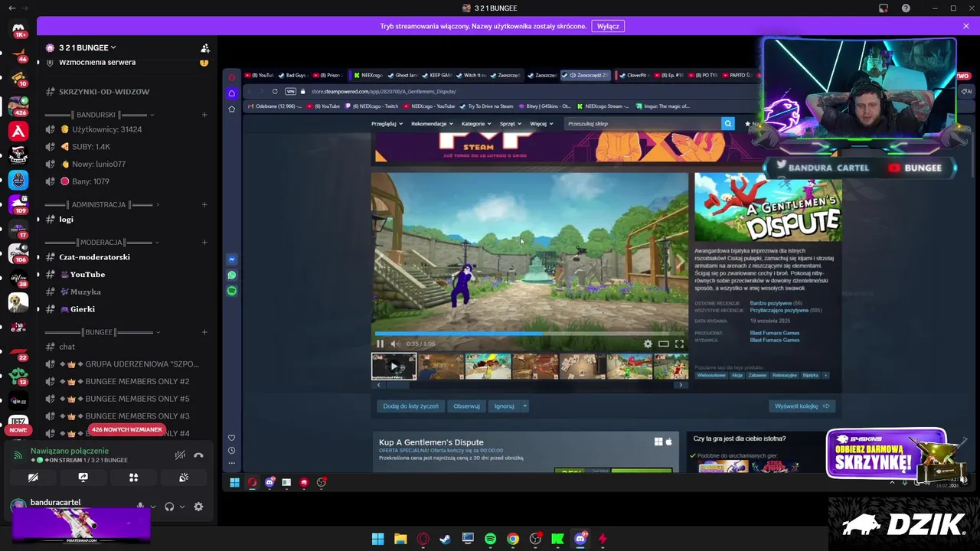Viewport: 980px width, 551px height.
Task: Open headphone options arrow next to headset
Action: coord(182,507)
